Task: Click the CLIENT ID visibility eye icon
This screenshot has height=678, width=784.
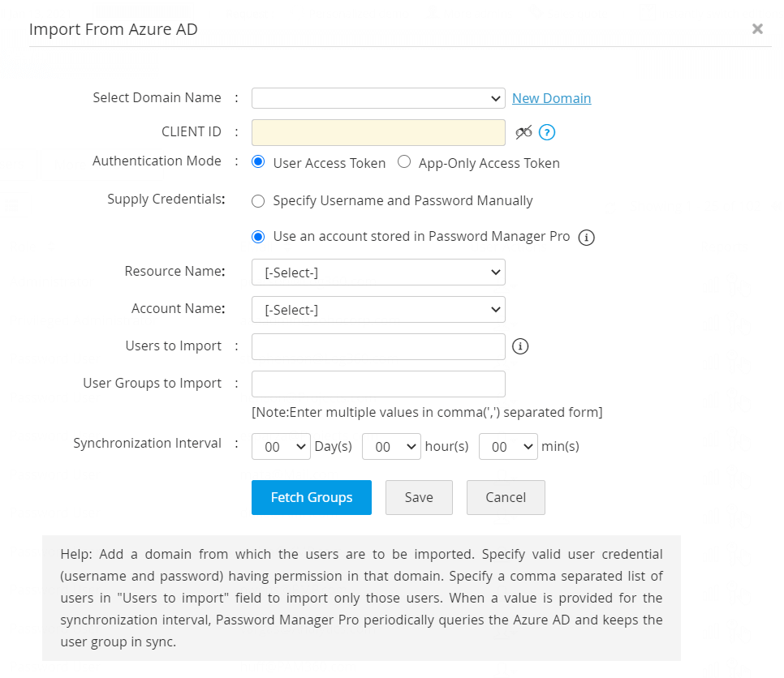Action: (523, 132)
